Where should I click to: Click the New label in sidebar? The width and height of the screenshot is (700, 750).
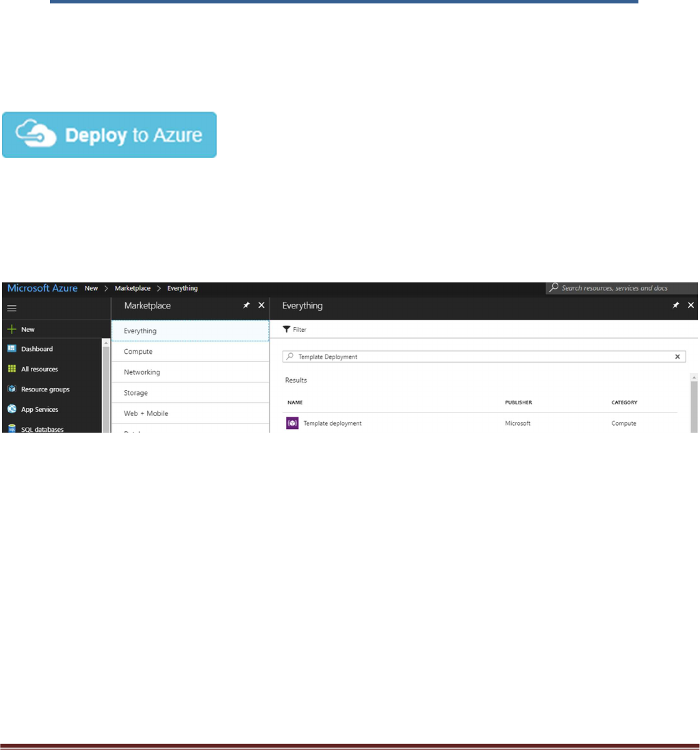coord(28,329)
